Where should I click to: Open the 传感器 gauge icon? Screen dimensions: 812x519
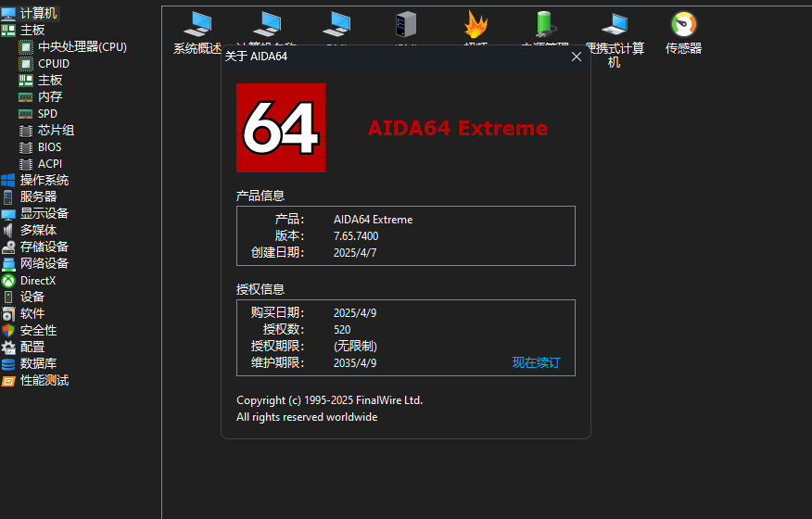(683, 24)
